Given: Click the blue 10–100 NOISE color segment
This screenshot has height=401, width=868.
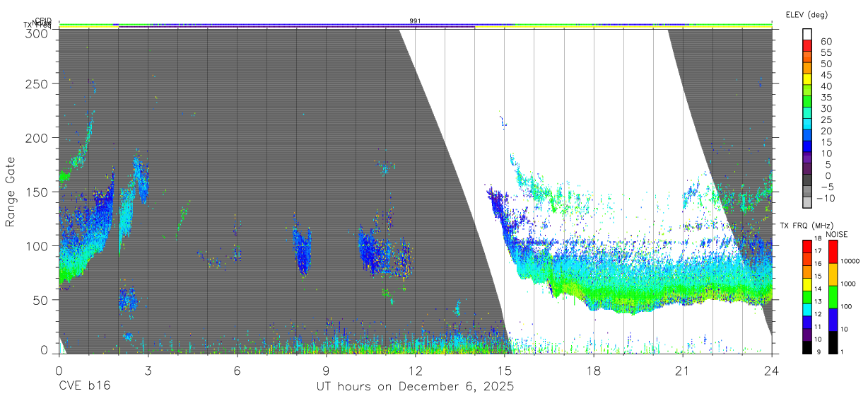Looking at the screenshot, I should 833,319.
